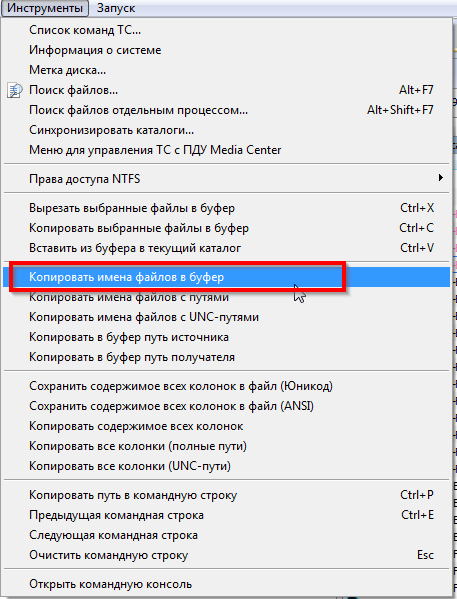Viewport: 457px width, 599px height.
Task: Choose Копировать имена файлов с UNC-путями
Action: tap(226, 317)
